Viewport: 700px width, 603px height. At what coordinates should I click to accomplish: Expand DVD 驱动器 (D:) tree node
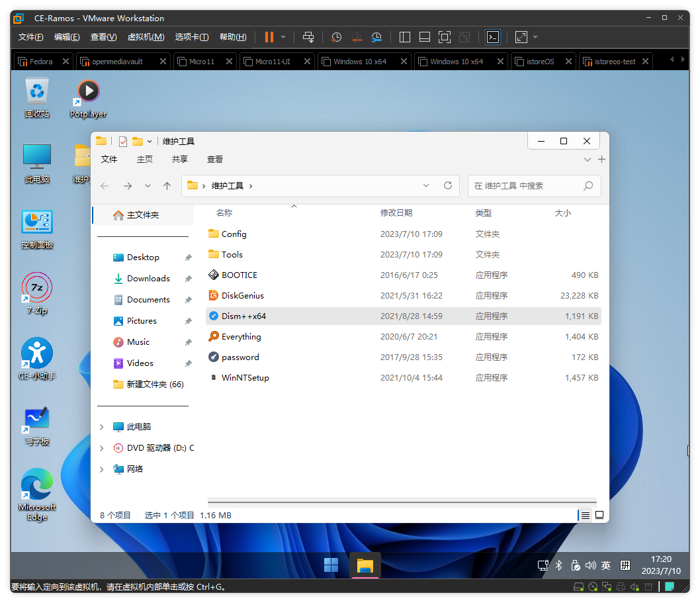(x=102, y=448)
